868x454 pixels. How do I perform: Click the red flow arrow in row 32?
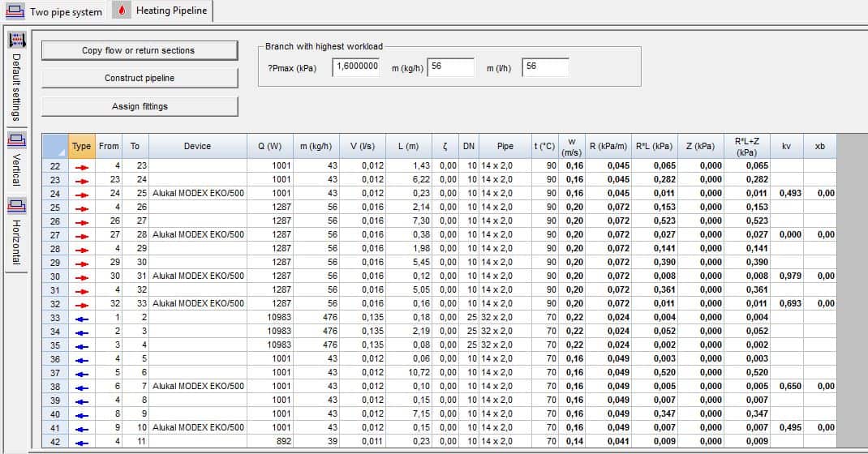(82, 303)
